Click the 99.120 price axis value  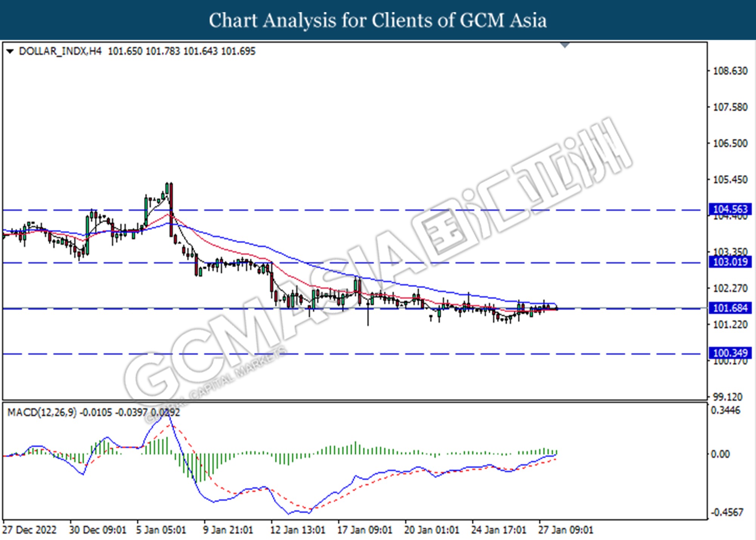727,397
